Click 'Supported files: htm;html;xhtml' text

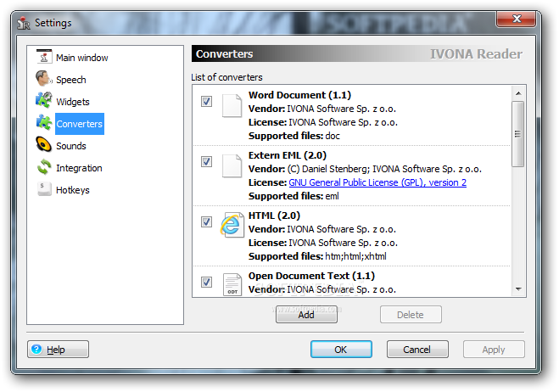pyautogui.click(x=317, y=256)
